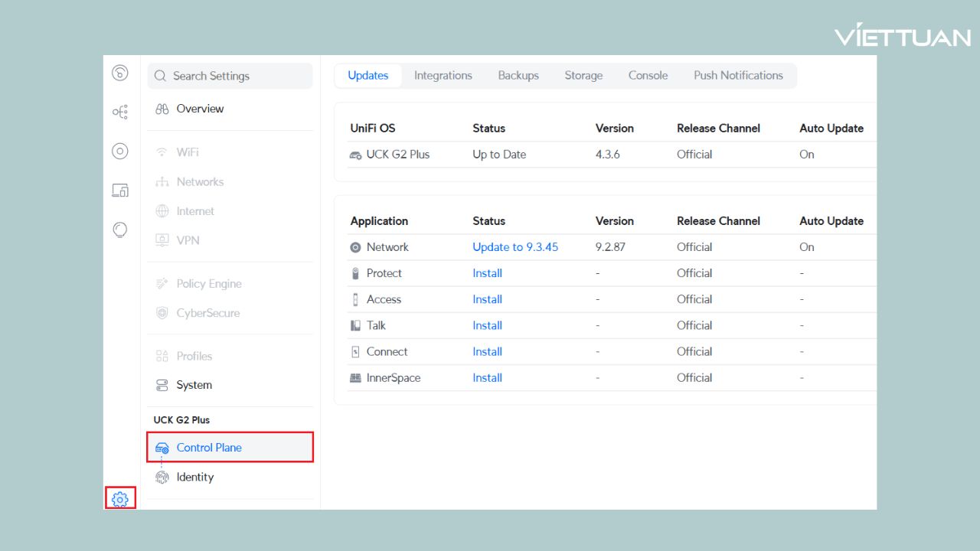Screen dimensions: 980x551
Task: Click the Access app row icon
Action: click(355, 299)
